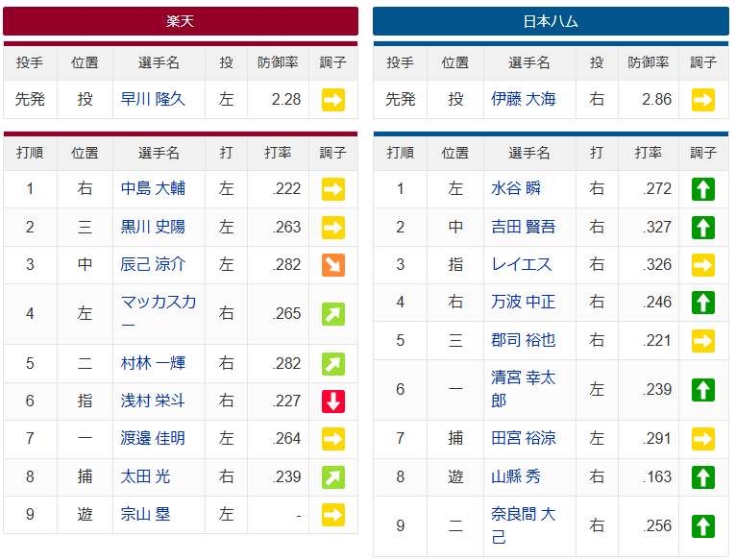Click the yellow condition icon for 渡邊 佳明
Image resolution: width=736 pixels, height=560 pixels.
point(333,439)
